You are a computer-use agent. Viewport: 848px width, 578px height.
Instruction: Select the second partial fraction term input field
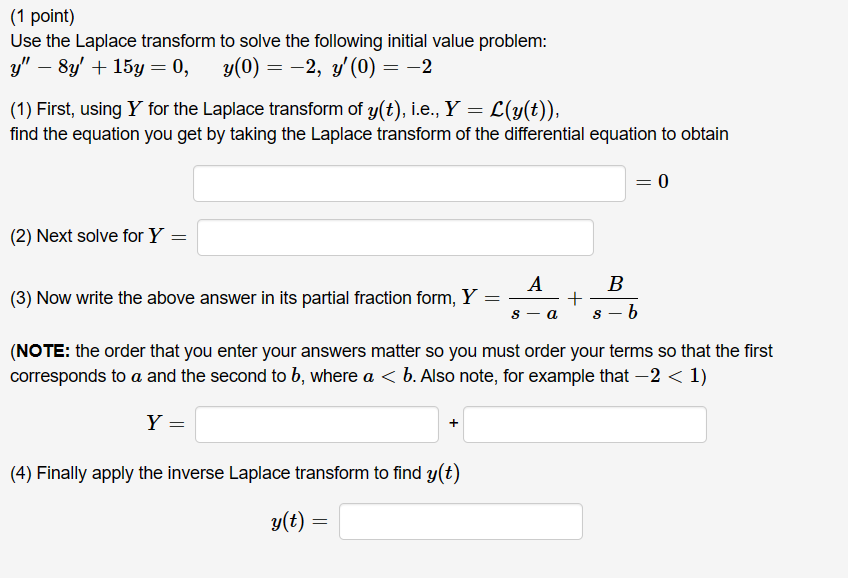[x=585, y=424]
